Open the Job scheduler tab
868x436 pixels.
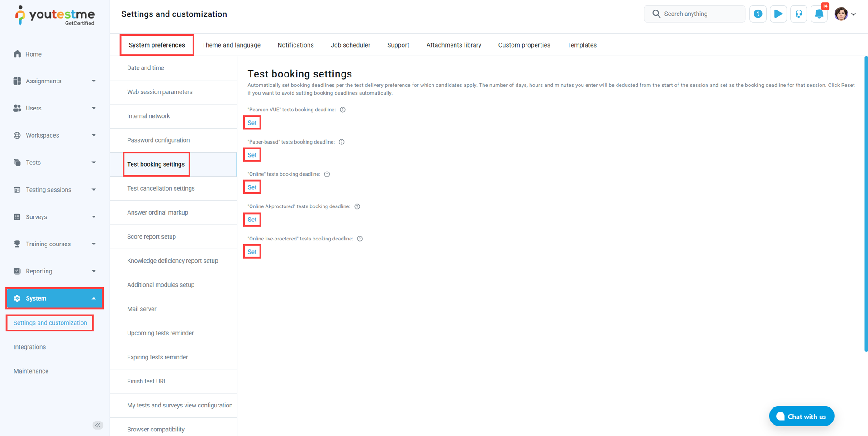click(350, 45)
